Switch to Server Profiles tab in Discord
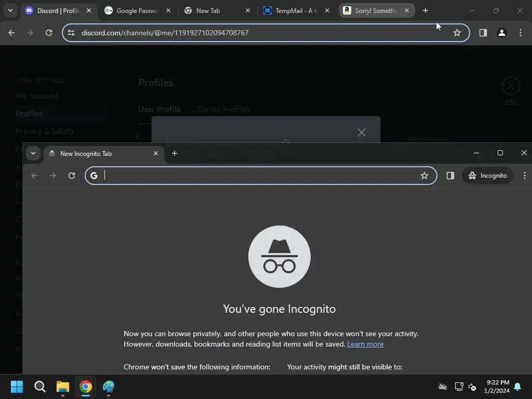This screenshot has width=532, height=399. coord(223,109)
